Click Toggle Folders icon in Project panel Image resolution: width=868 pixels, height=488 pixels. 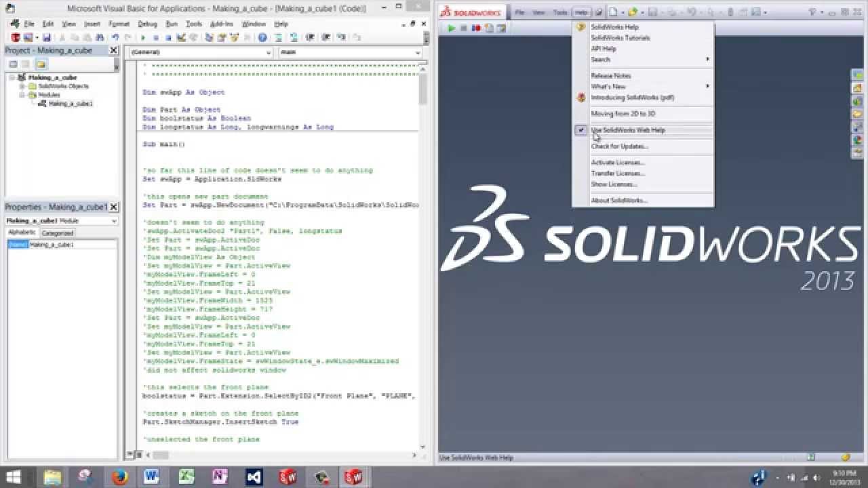click(41, 64)
